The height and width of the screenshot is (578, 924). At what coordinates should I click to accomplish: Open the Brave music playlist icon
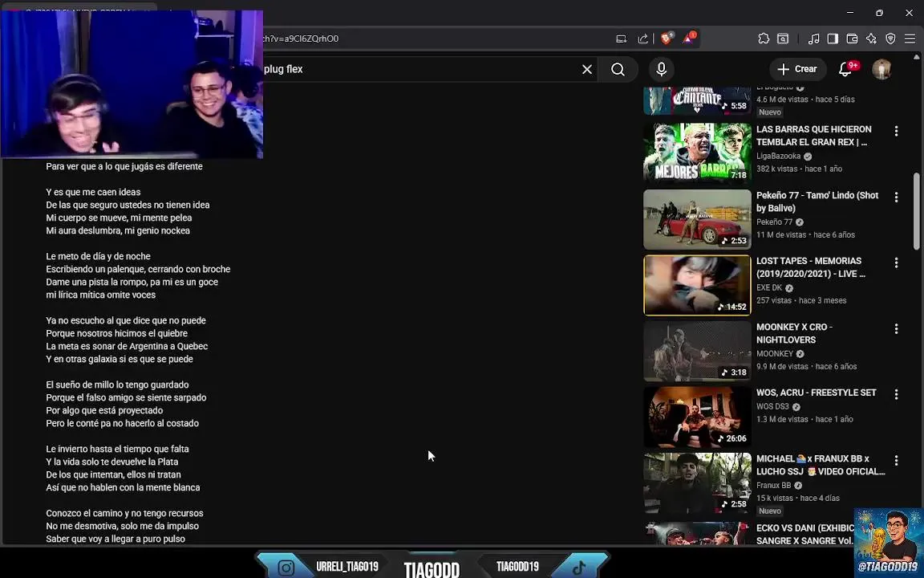(814, 39)
